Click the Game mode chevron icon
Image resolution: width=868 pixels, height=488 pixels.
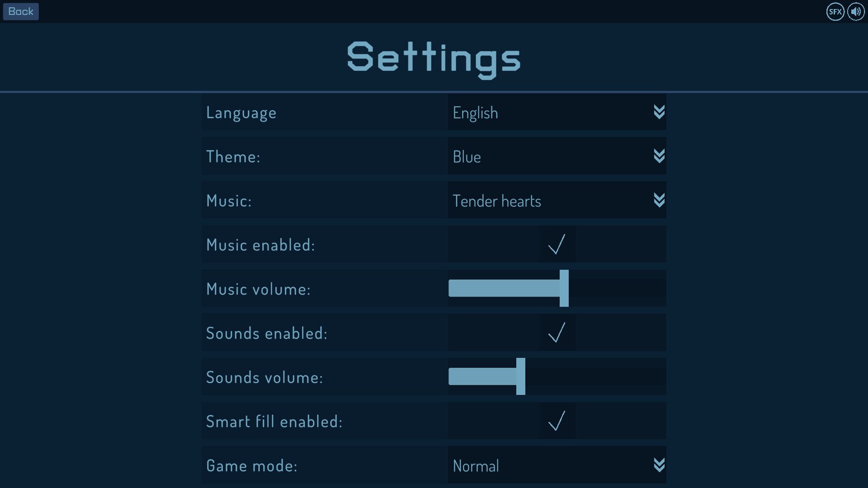tap(660, 465)
